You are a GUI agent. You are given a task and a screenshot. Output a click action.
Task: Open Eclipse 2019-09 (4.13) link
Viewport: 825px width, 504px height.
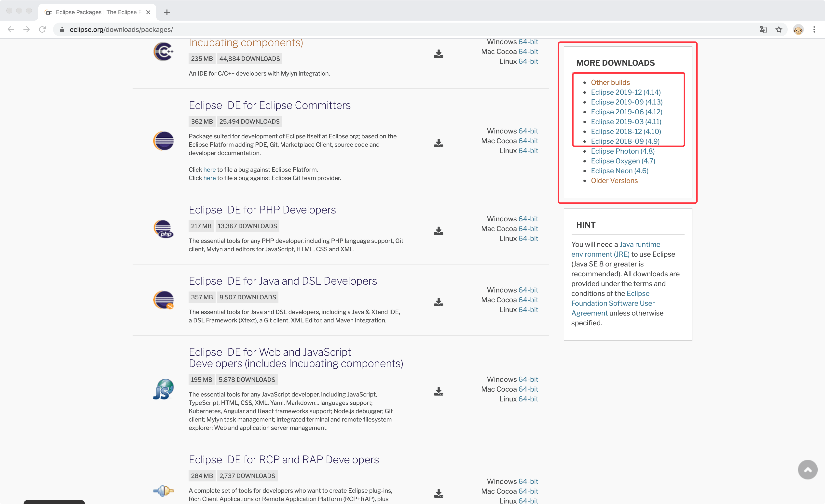click(x=626, y=102)
